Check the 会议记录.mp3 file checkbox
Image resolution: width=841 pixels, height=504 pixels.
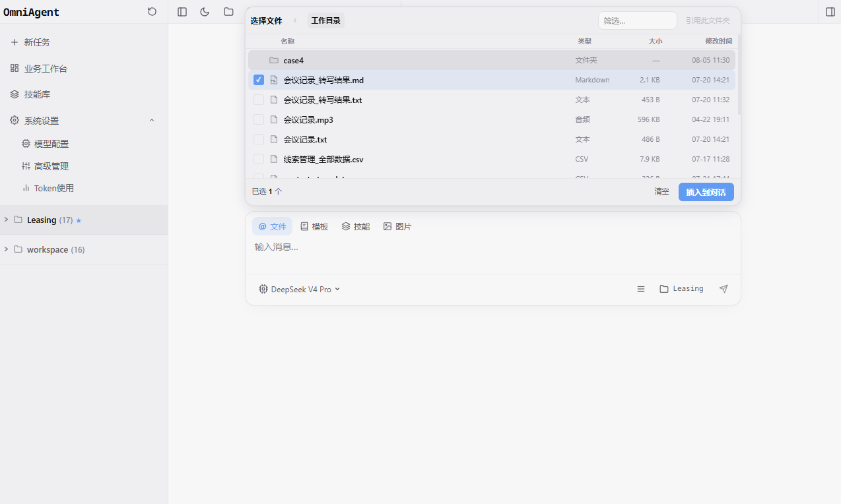(x=259, y=119)
